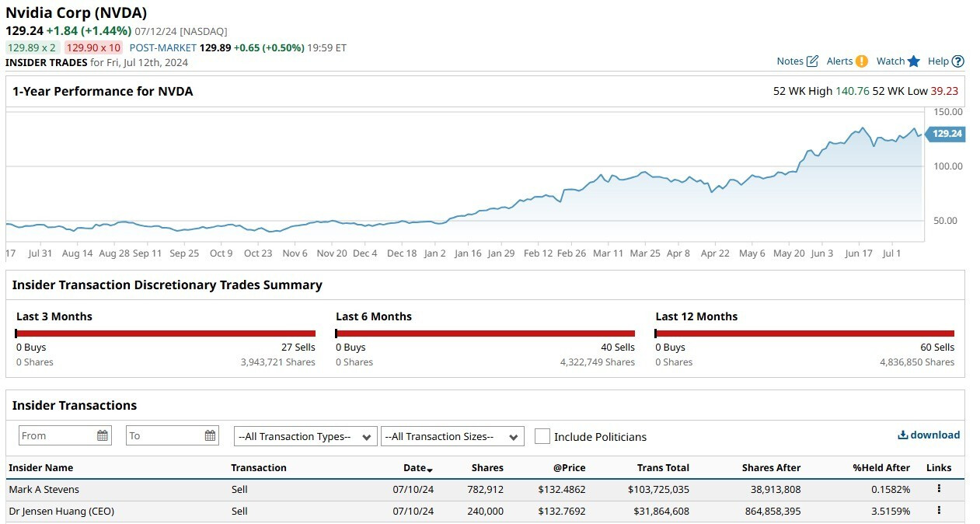The width and height of the screenshot is (980, 524).
Task: Sort table by Date column header
Action: tap(417, 468)
